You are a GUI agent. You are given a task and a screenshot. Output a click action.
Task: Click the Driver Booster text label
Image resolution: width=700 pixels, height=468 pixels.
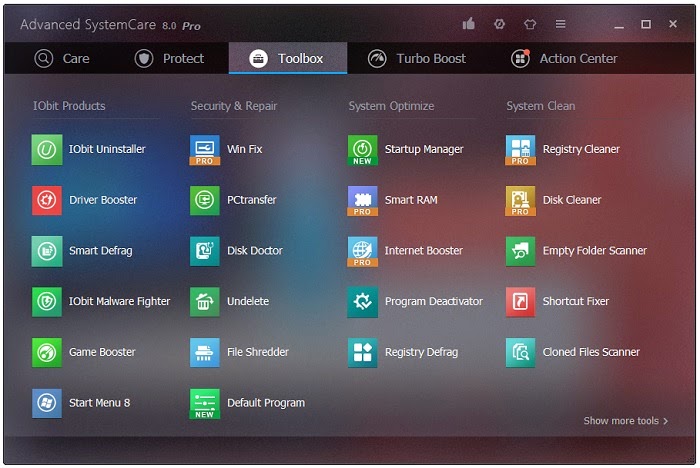click(103, 200)
